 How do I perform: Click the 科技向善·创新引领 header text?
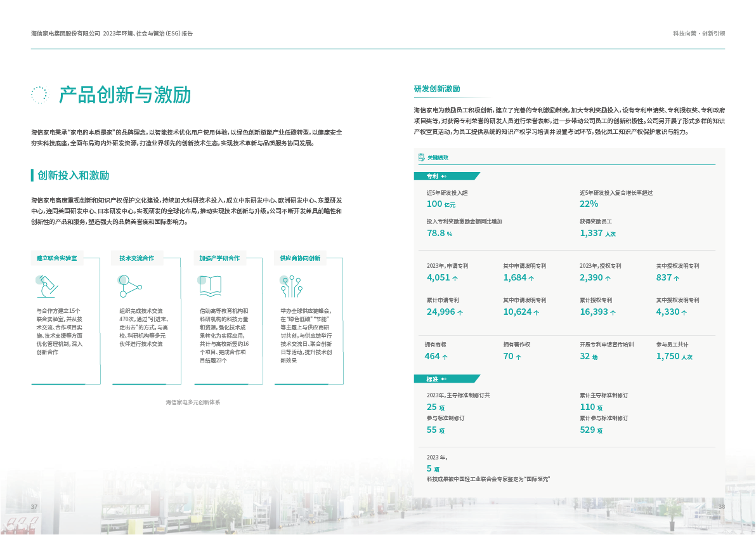(x=698, y=34)
